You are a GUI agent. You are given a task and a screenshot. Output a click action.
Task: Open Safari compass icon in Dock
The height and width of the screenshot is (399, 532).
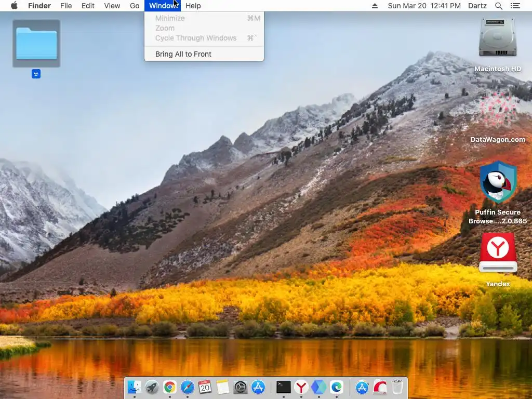pos(187,387)
